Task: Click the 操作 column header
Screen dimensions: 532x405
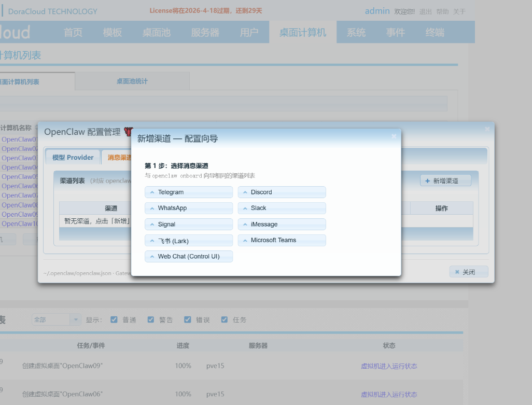Action: click(441, 208)
